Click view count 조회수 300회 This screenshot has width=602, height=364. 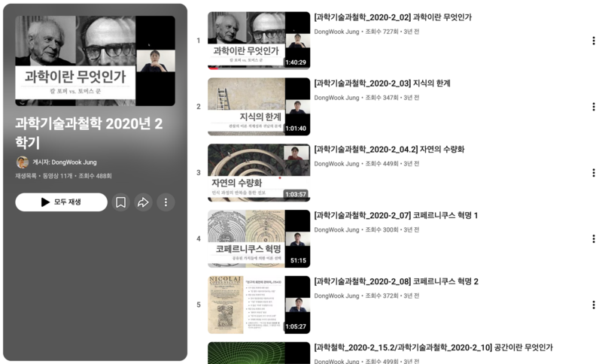point(382,229)
